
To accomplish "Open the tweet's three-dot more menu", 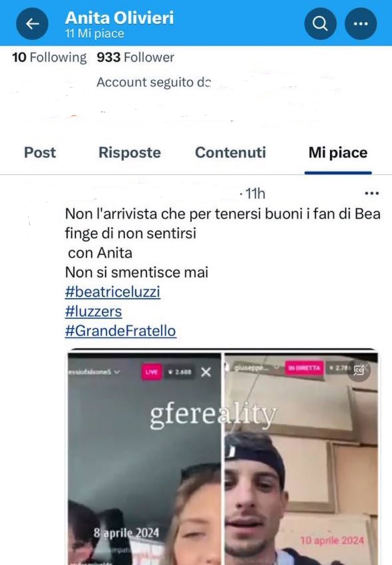I will click(372, 193).
